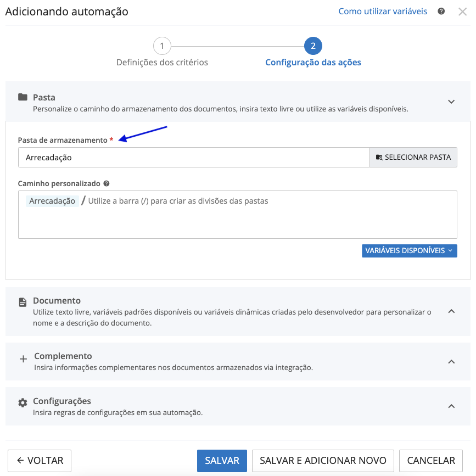Click the help question mark icon

pos(441,11)
